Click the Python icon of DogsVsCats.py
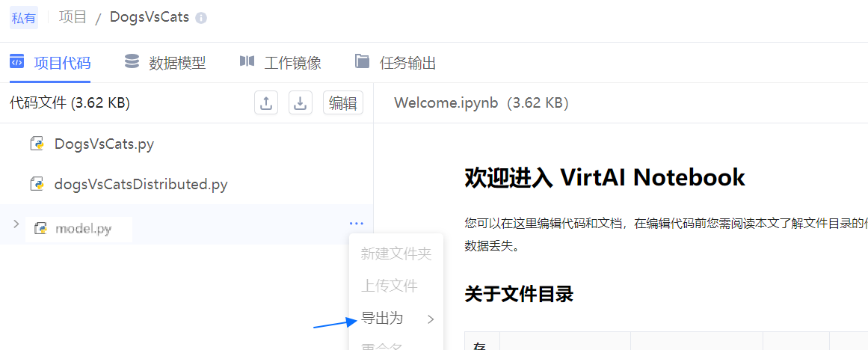The width and height of the screenshot is (868, 350). click(37, 144)
